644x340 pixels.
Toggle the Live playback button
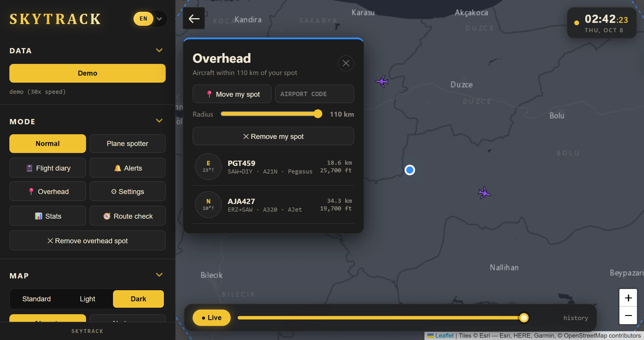(212, 318)
